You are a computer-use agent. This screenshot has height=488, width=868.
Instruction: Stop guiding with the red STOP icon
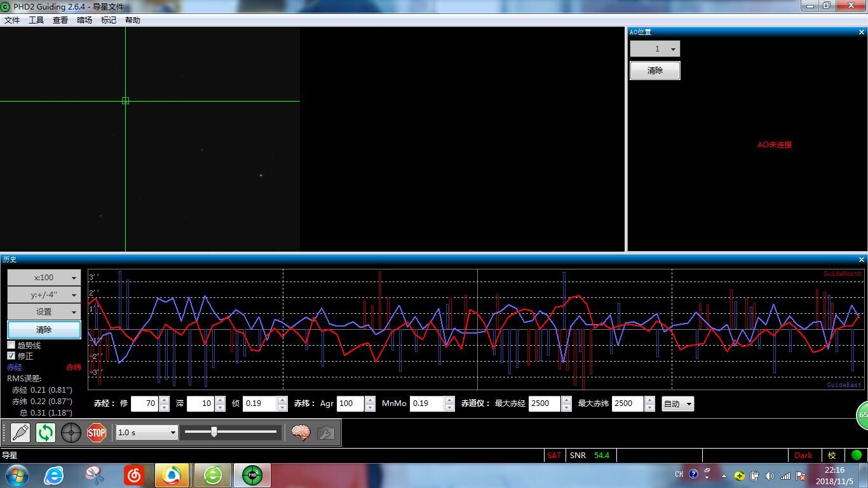tap(97, 433)
